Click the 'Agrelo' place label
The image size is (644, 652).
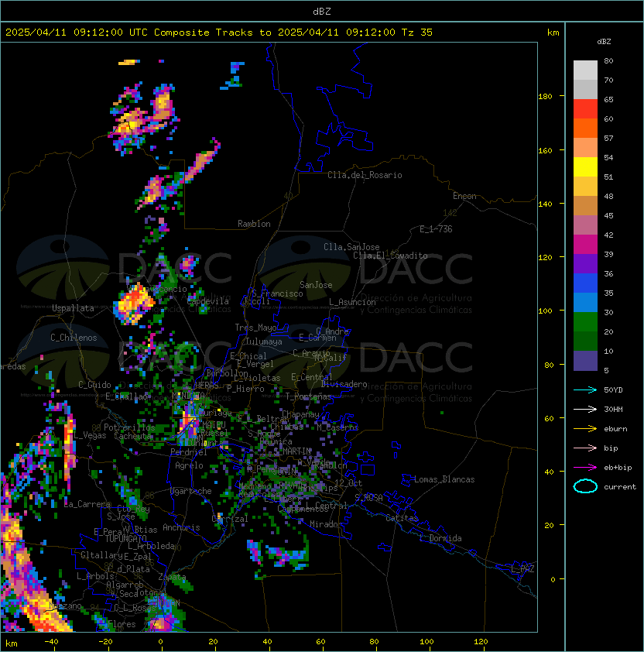click(x=189, y=465)
